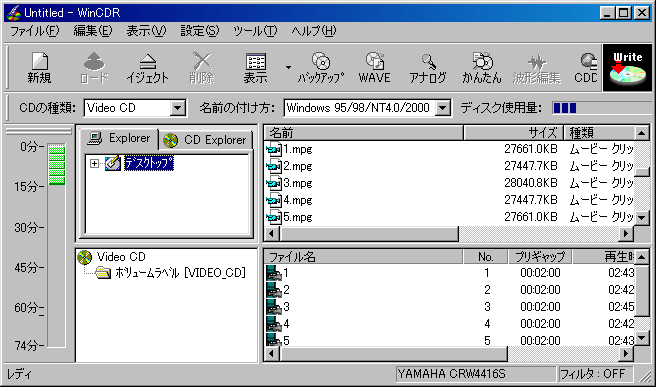
Task: Click the バックアップ (Backup) disc icon
Action: pyautogui.click(x=321, y=67)
